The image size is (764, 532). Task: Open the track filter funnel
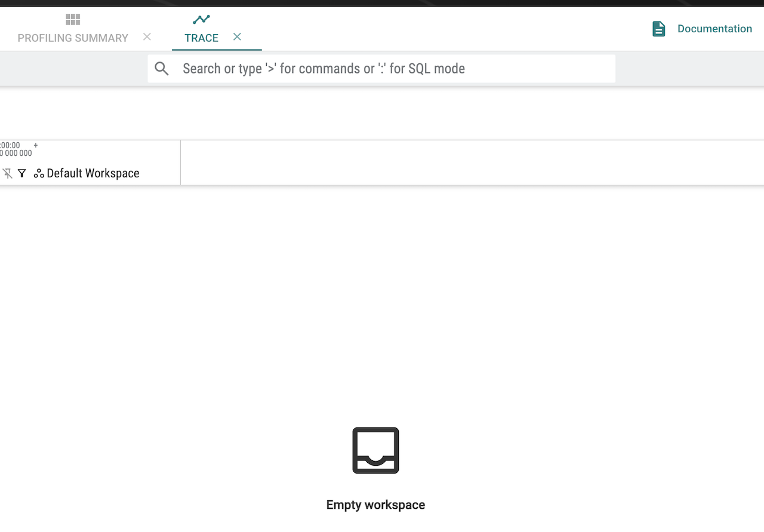coord(22,173)
